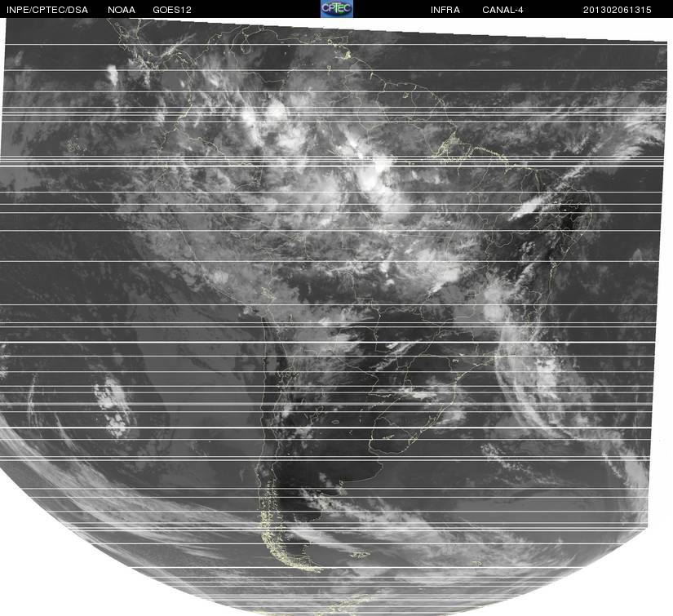Click the 201302061315 timestamp text
This screenshot has height=616, width=673.
[618, 10]
